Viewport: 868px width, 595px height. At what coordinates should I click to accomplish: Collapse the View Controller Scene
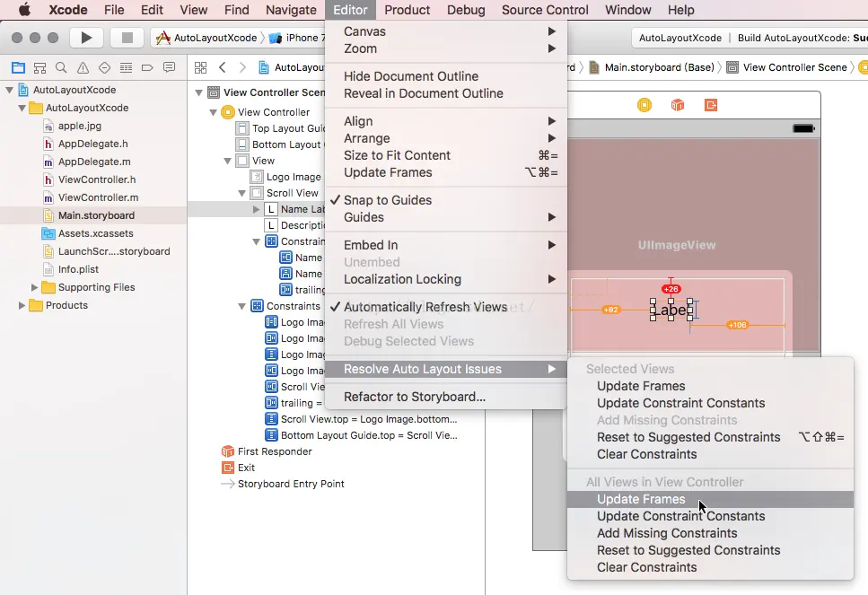198,93
